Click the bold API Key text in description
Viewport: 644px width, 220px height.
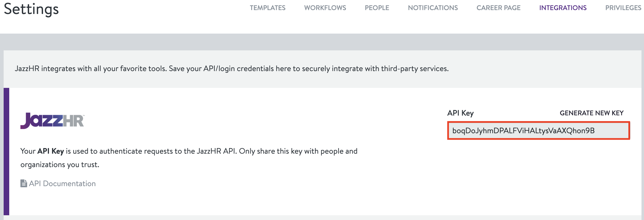coord(51,151)
